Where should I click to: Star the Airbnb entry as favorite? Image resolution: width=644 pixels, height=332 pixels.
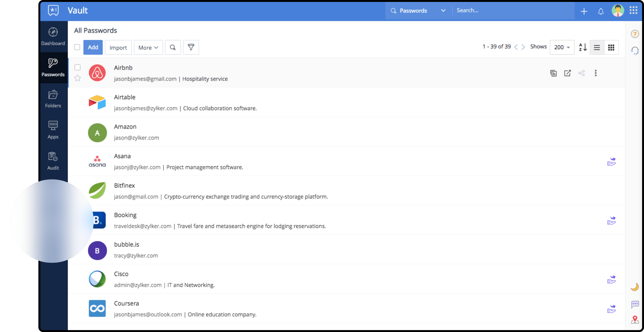point(77,78)
